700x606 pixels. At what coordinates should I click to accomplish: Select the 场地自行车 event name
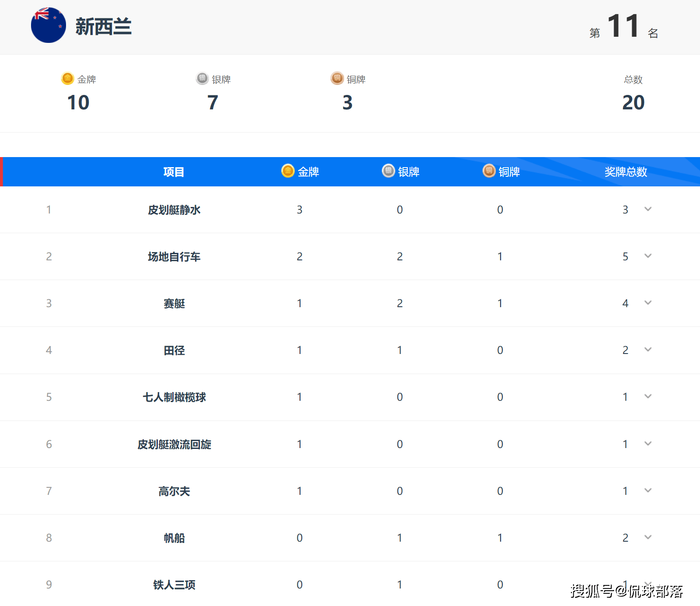point(174,257)
